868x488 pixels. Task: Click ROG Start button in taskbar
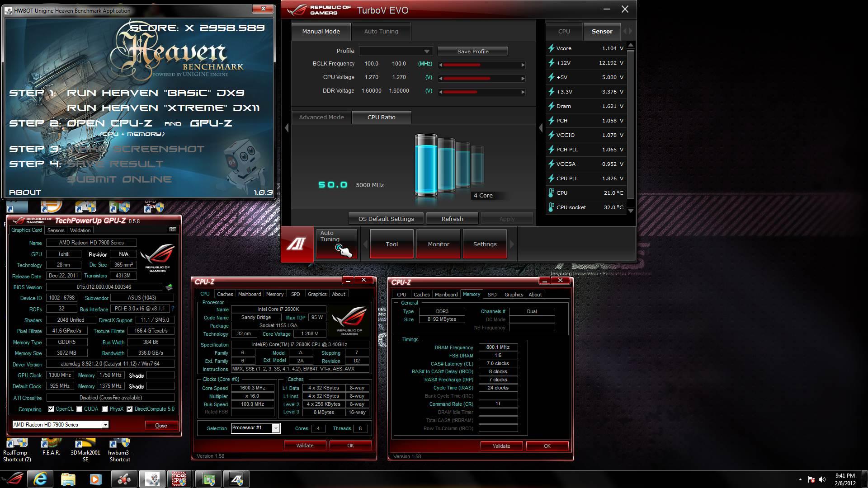point(12,479)
